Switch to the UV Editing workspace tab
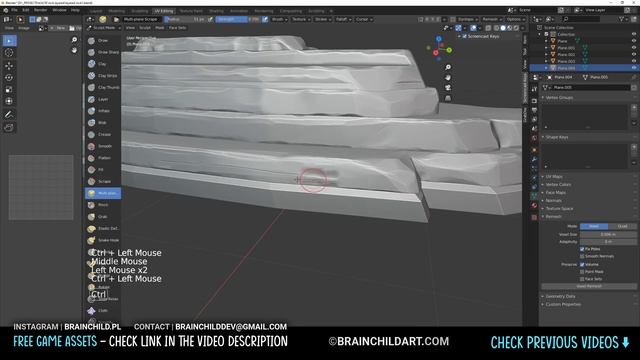Screen dimensions: 640x360 [x=164, y=11]
